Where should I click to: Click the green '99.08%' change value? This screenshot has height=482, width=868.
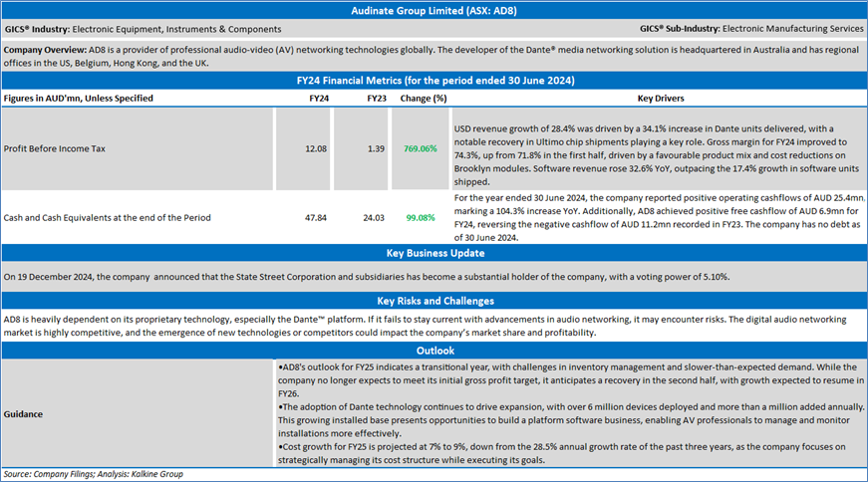click(x=421, y=218)
